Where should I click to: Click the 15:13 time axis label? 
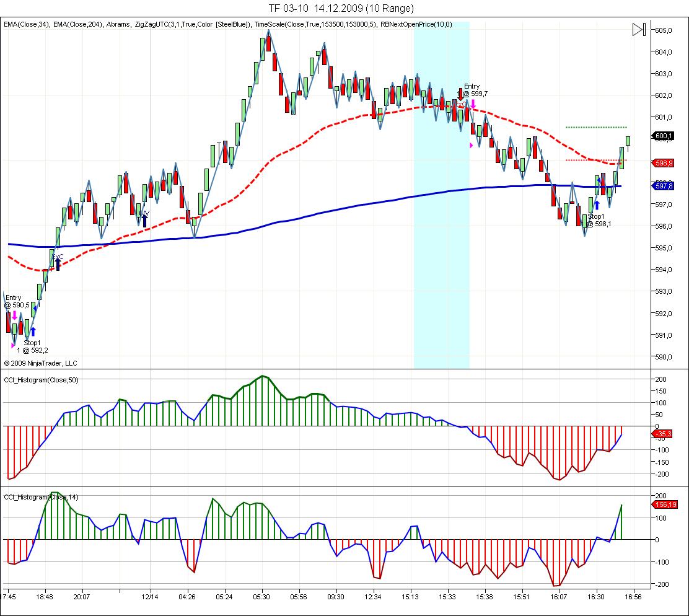(x=410, y=597)
